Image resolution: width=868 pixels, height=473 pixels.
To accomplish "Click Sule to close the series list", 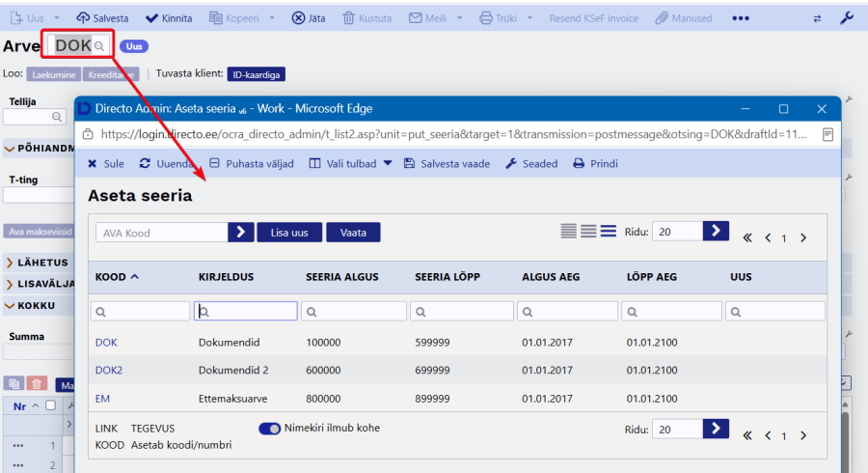I will tap(106, 164).
